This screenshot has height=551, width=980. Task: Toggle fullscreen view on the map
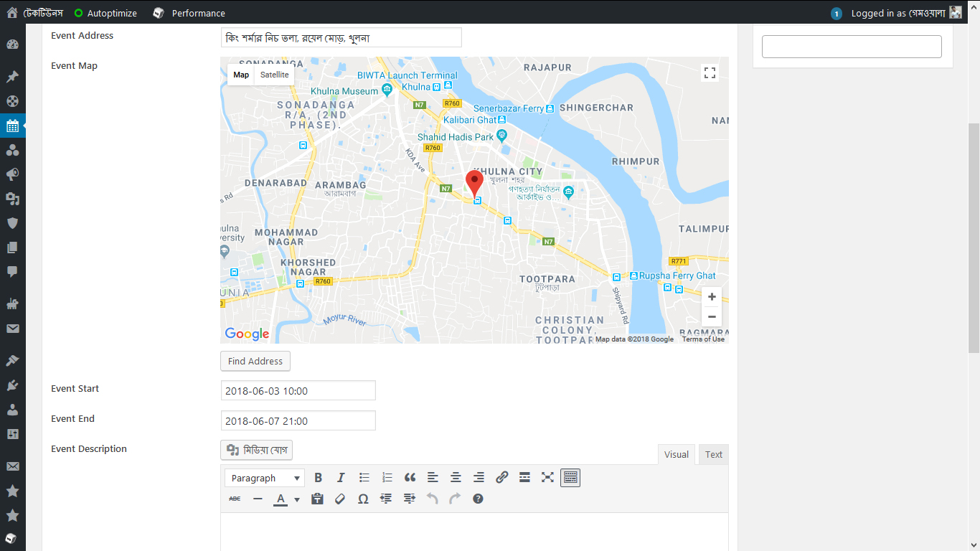[710, 72]
